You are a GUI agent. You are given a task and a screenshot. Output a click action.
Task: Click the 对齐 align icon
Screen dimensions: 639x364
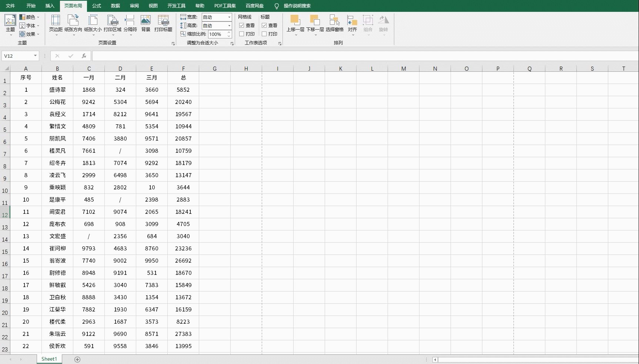(352, 20)
